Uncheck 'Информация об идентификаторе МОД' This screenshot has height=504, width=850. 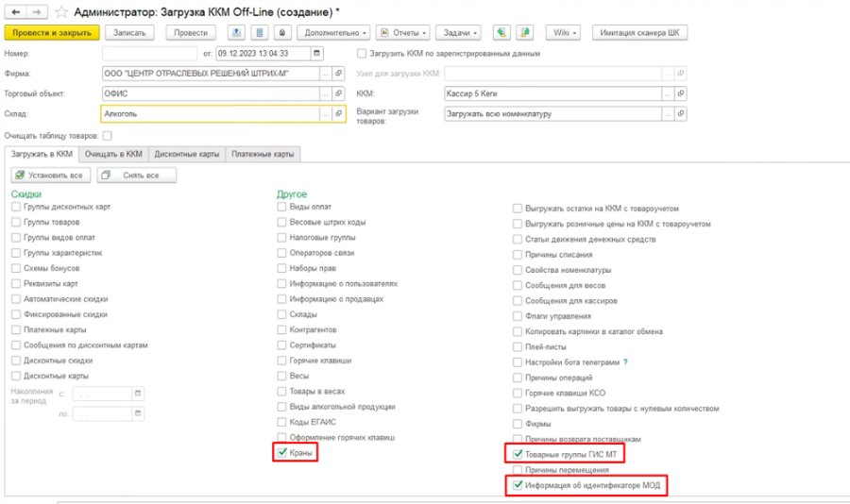(518, 484)
